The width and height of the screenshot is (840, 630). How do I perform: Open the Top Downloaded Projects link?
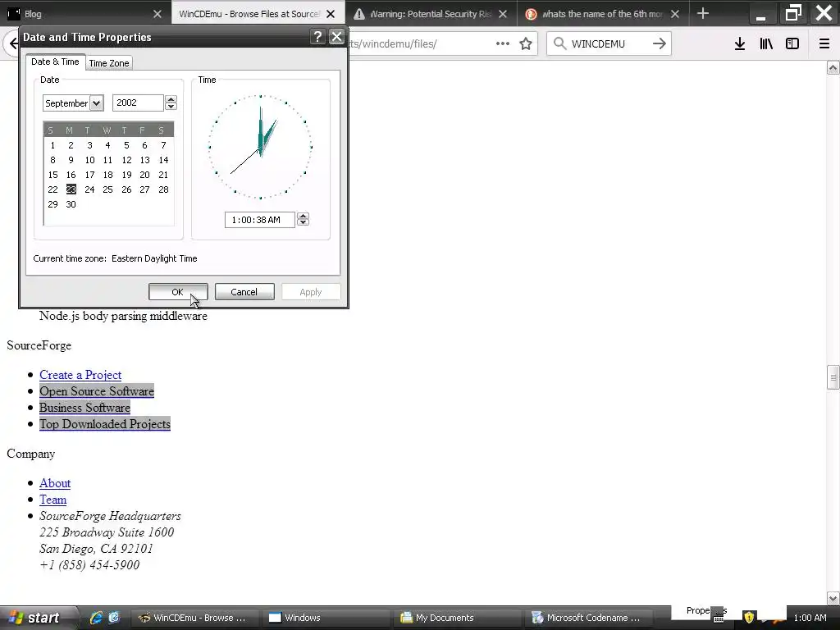point(105,424)
